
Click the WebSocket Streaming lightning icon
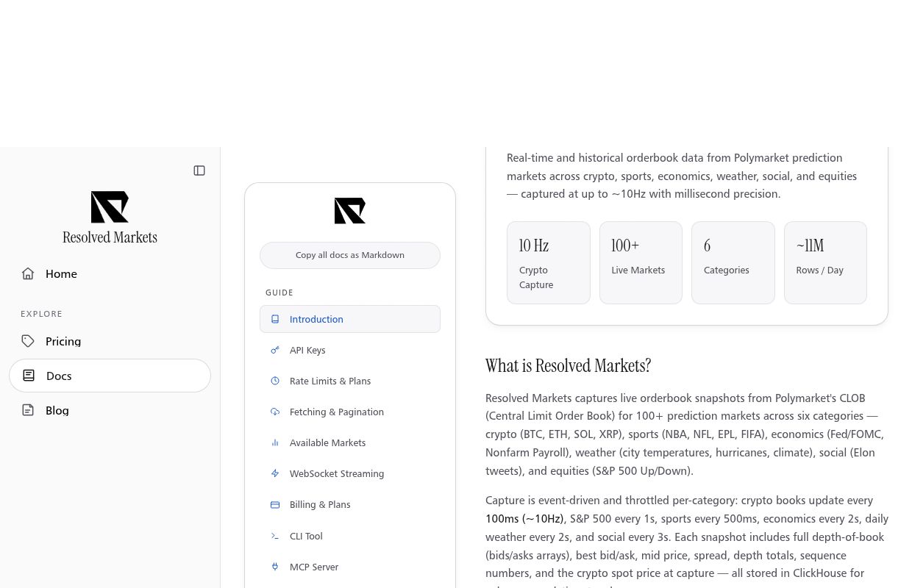pyautogui.click(x=275, y=473)
